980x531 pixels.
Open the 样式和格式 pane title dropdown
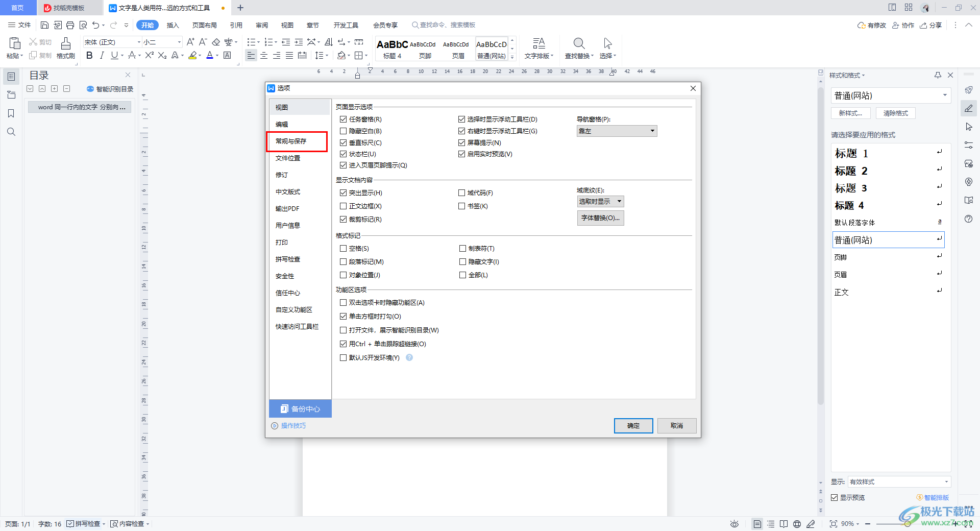[x=847, y=75]
